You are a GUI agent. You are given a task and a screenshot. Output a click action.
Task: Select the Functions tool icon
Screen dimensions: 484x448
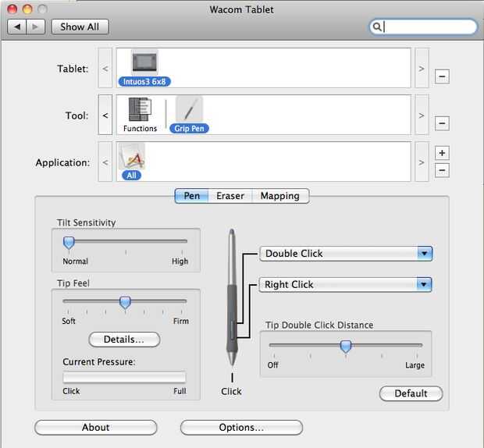coord(140,109)
